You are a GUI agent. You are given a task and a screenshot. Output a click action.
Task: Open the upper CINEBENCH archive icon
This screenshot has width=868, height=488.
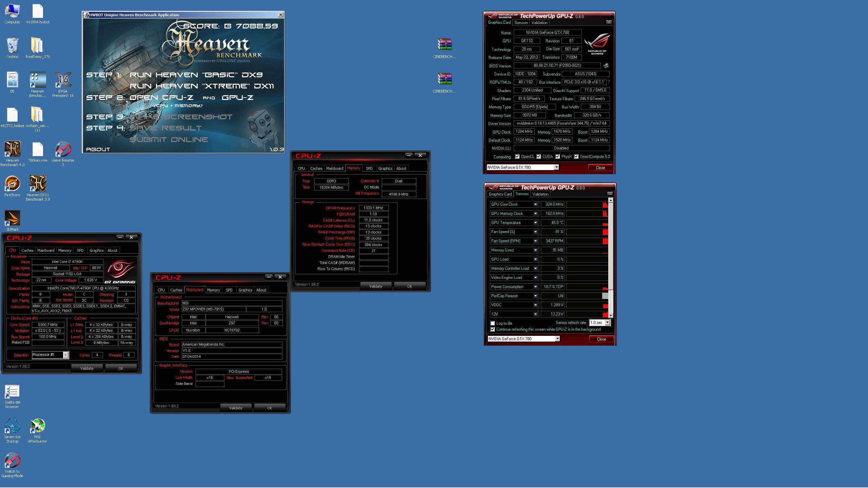444,48
